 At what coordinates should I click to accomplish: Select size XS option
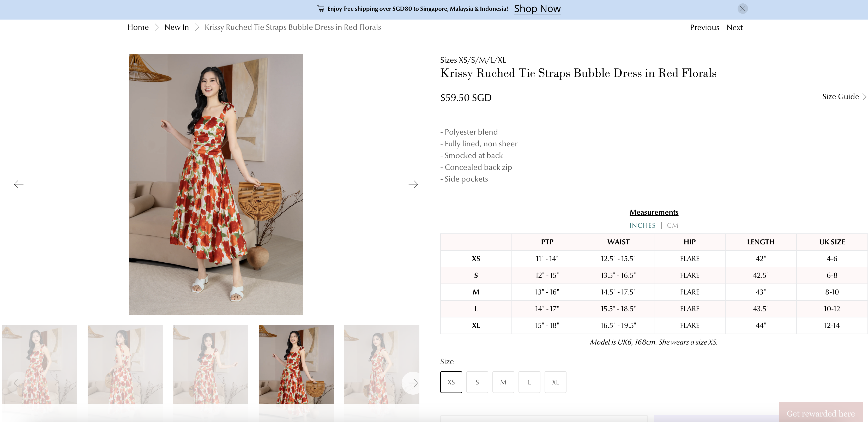[451, 382]
